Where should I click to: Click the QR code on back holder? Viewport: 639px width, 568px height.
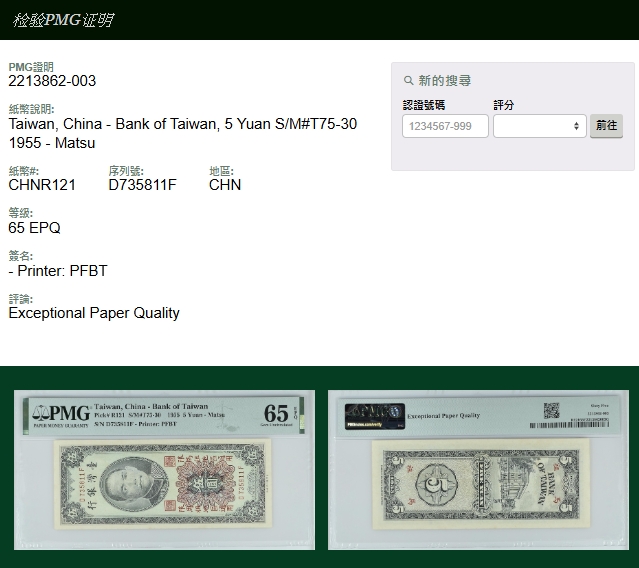coord(551,410)
